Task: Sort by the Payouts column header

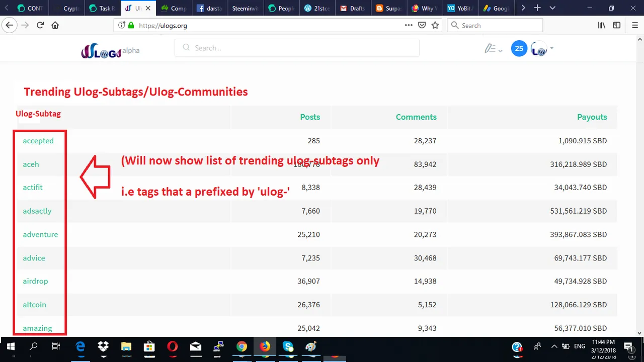Action: (592, 117)
